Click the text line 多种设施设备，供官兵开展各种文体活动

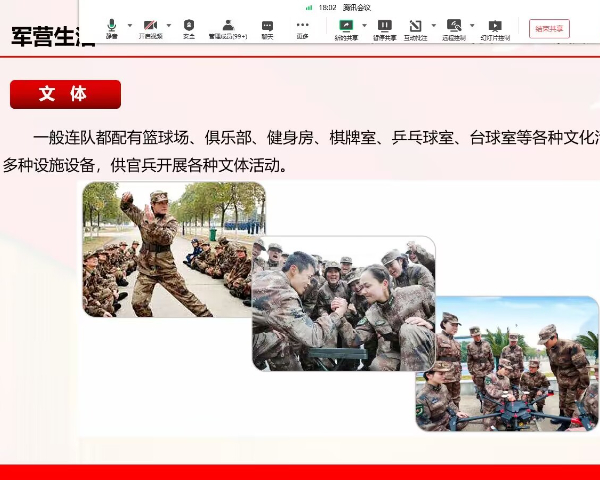145,165
